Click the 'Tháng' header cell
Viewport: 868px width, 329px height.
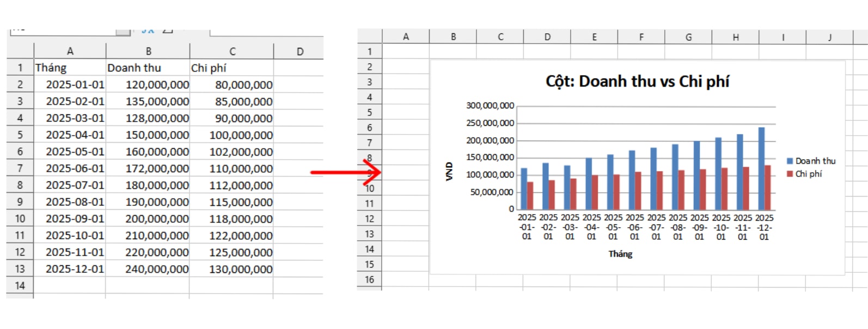click(70, 68)
